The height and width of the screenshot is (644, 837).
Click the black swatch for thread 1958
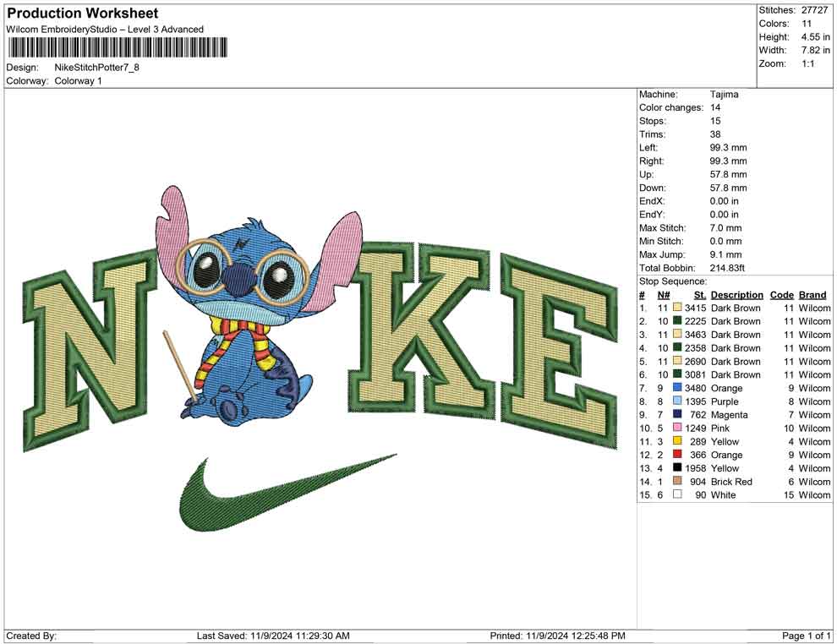677,467
